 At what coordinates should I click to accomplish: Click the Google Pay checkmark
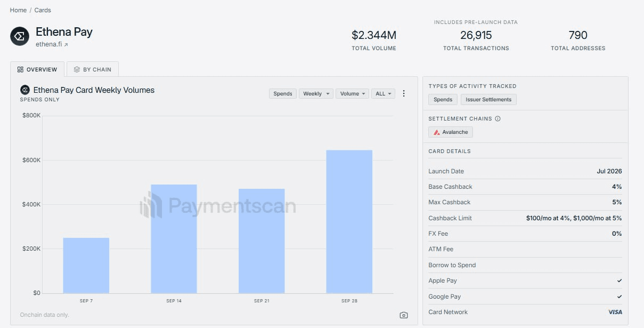point(619,297)
